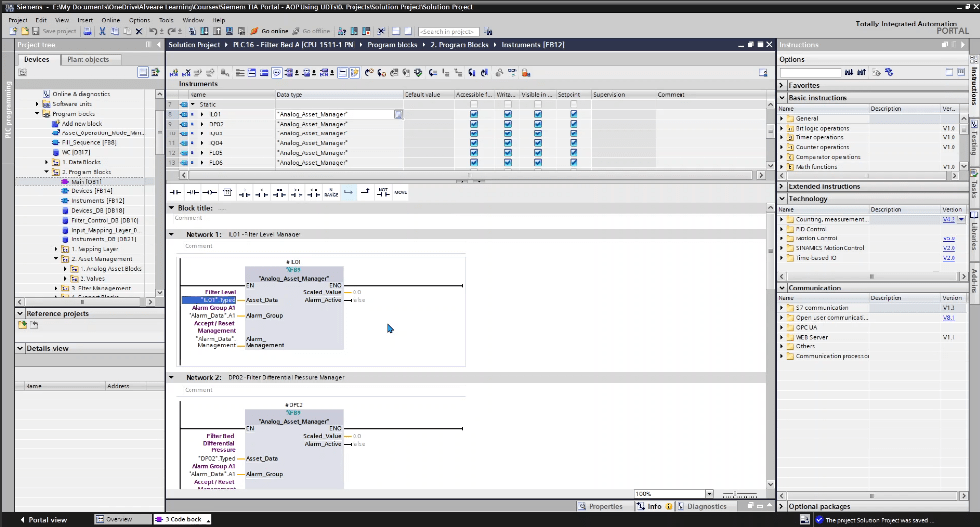Collapse Network 1 using its triangle
980x527 pixels.
(171, 235)
